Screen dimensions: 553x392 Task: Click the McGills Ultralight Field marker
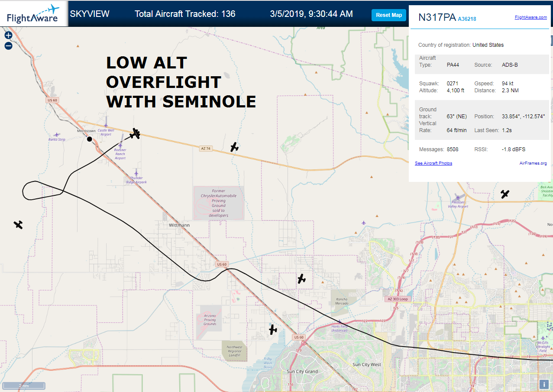(544, 337)
